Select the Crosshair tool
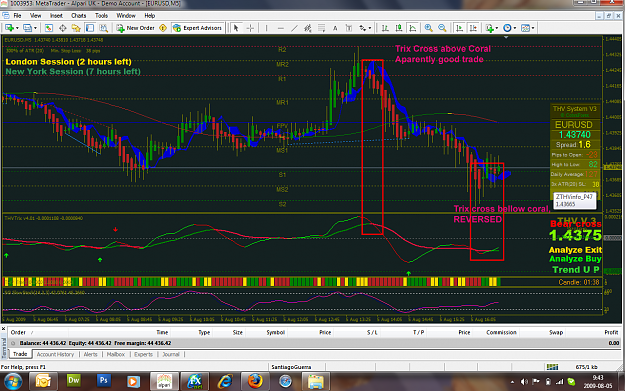This screenshot has height=391, width=625. tap(250, 28)
